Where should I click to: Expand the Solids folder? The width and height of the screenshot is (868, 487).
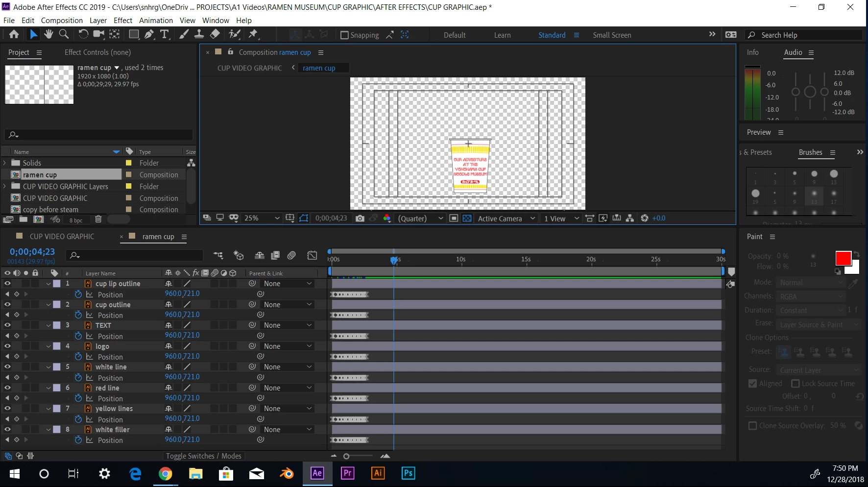5,163
